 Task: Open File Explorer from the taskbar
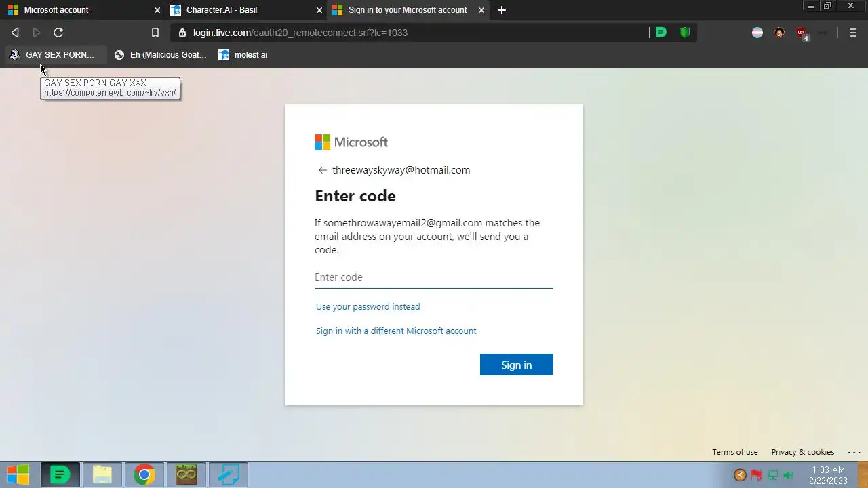(102, 475)
